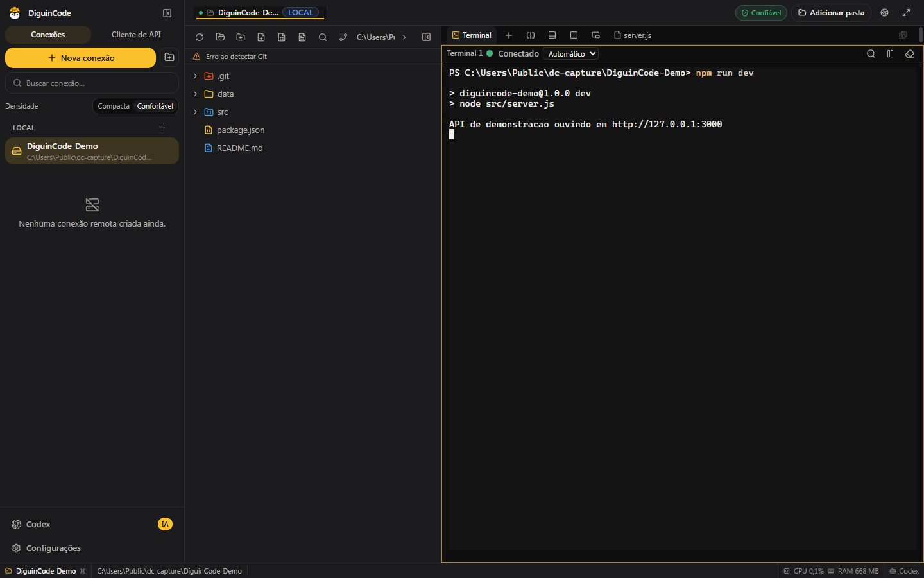Click the new file toolbar icon

click(x=261, y=37)
